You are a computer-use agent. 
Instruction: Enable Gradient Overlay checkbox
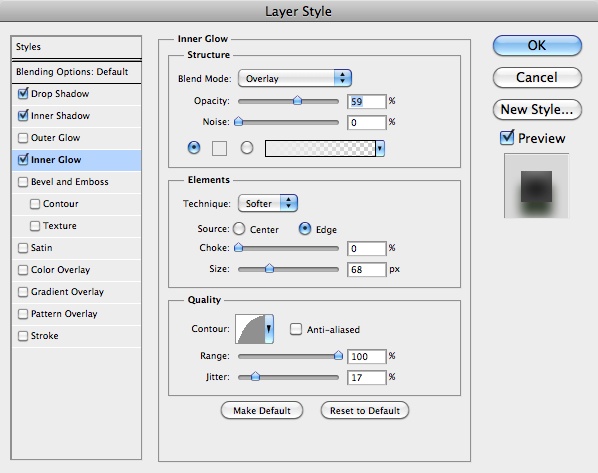coord(23,292)
